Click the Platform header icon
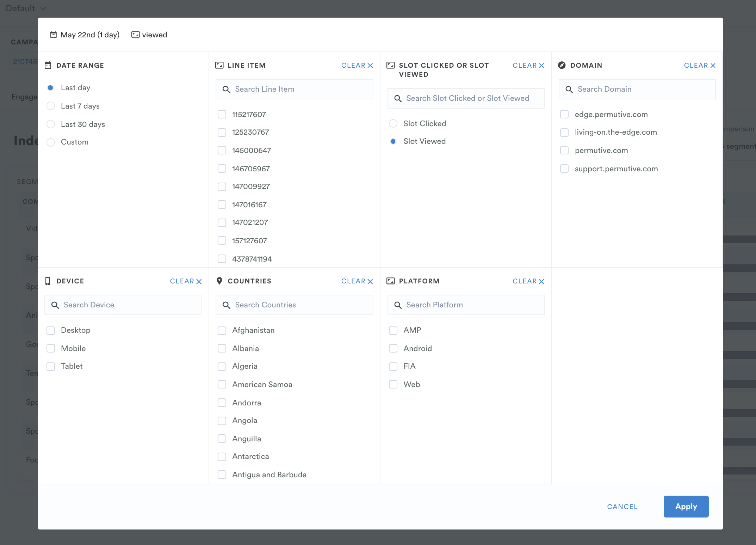Image resolution: width=756 pixels, height=545 pixels. (391, 281)
